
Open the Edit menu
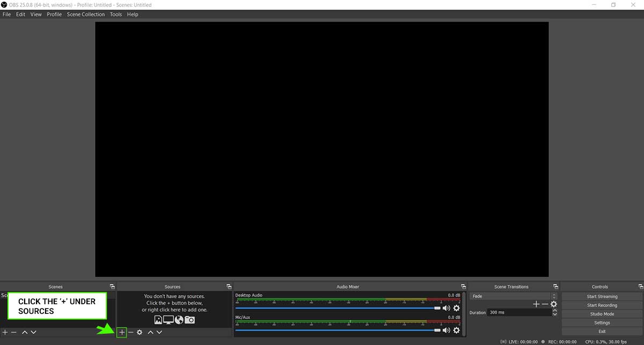point(20,14)
